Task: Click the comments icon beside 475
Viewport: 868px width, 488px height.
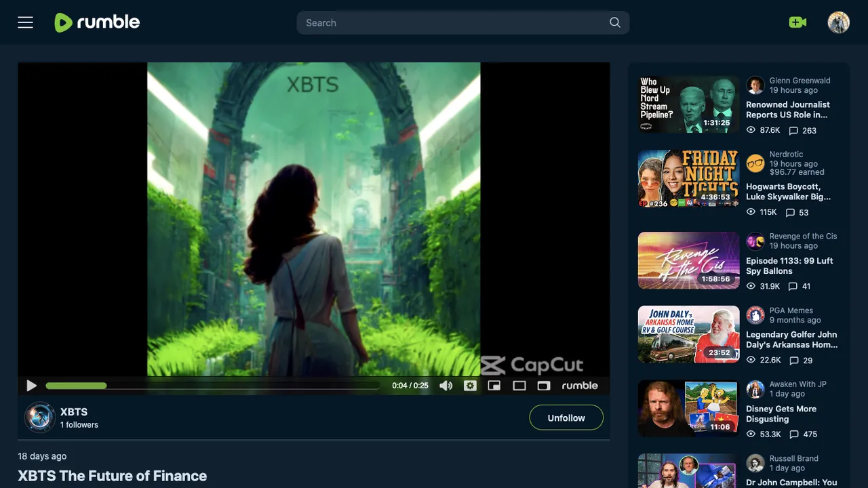Action: (x=793, y=434)
